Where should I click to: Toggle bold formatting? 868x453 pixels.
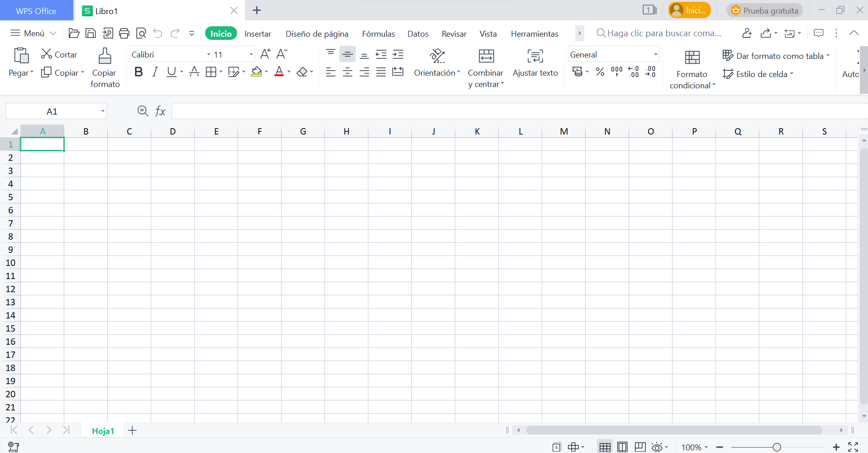tap(138, 72)
